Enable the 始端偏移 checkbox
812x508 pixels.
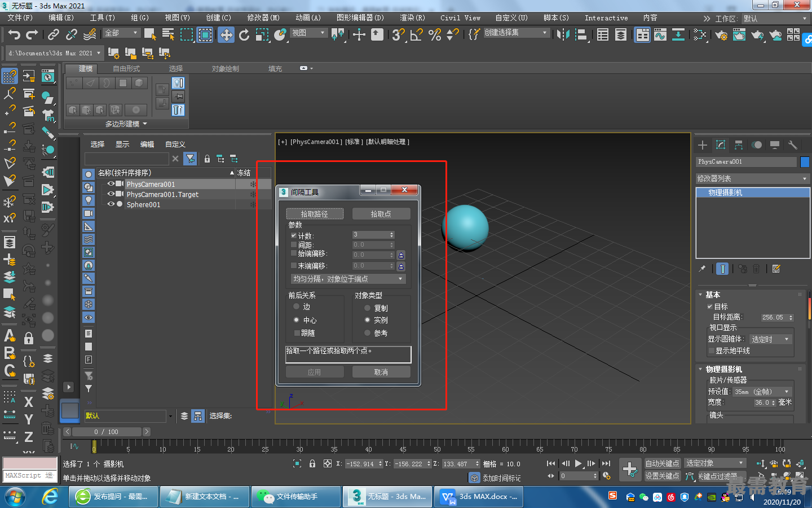click(x=294, y=254)
